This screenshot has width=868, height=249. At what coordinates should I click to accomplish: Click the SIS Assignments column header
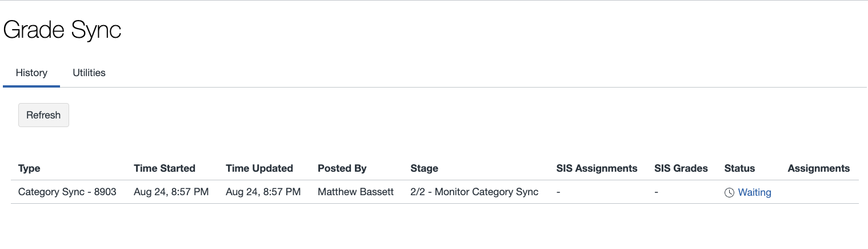[x=597, y=168]
